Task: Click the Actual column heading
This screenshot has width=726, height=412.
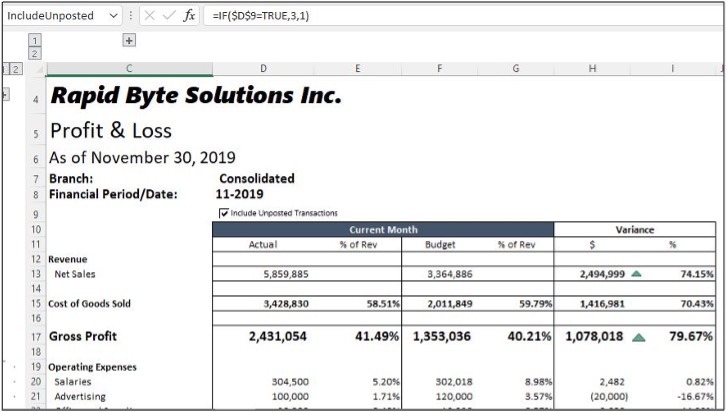Action: [263, 244]
